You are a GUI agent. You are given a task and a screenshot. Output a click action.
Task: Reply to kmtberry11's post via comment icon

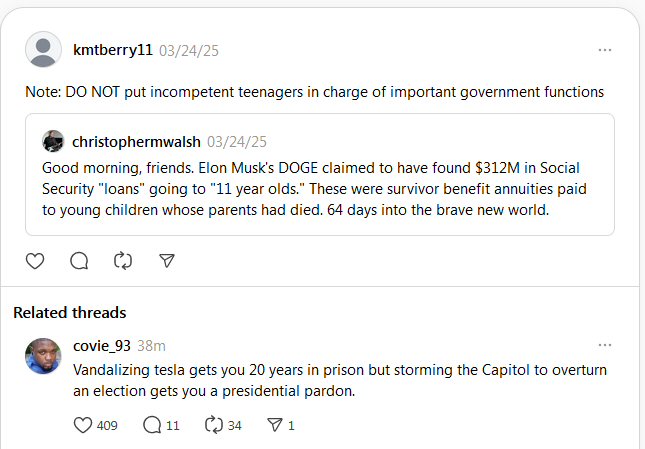click(79, 261)
